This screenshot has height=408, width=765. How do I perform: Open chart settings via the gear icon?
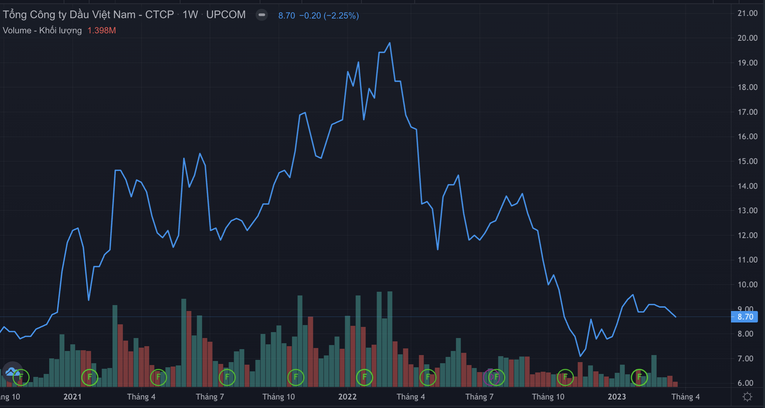point(746,397)
